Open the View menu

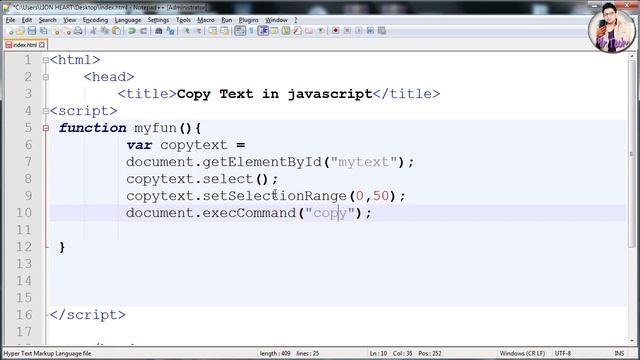tap(69, 20)
